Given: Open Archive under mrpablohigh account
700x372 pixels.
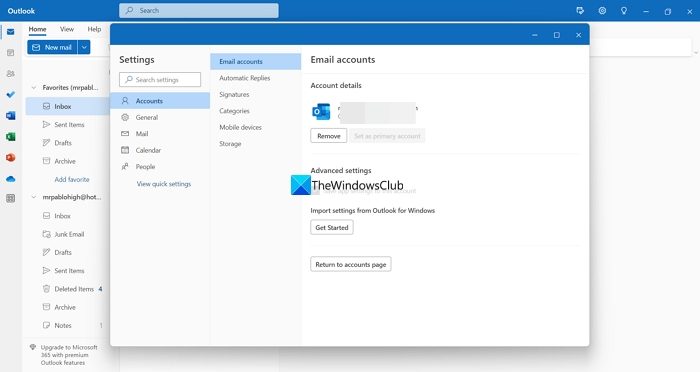Looking at the screenshot, I should pos(68,307).
